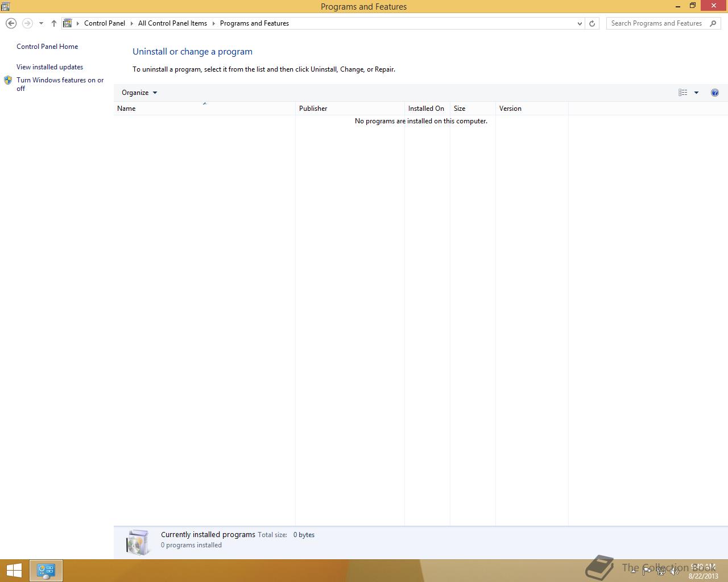Refresh the Programs and Features view
This screenshot has height=582, width=728.
coord(592,23)
